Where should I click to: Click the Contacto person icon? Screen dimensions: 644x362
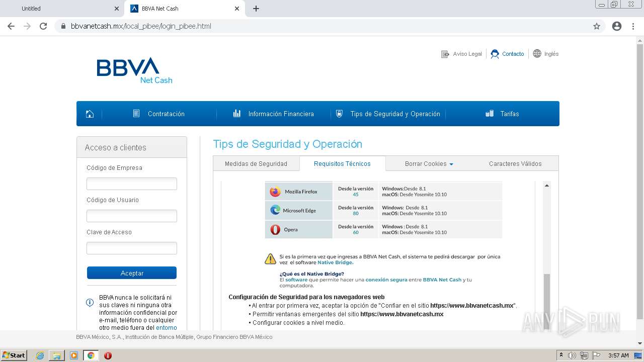[495, 54]
